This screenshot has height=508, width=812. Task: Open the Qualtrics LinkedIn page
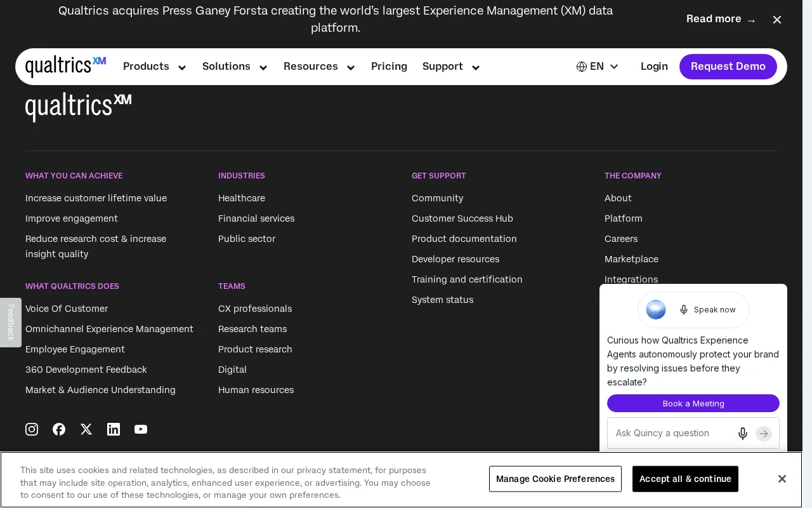[x=114, y=429]
